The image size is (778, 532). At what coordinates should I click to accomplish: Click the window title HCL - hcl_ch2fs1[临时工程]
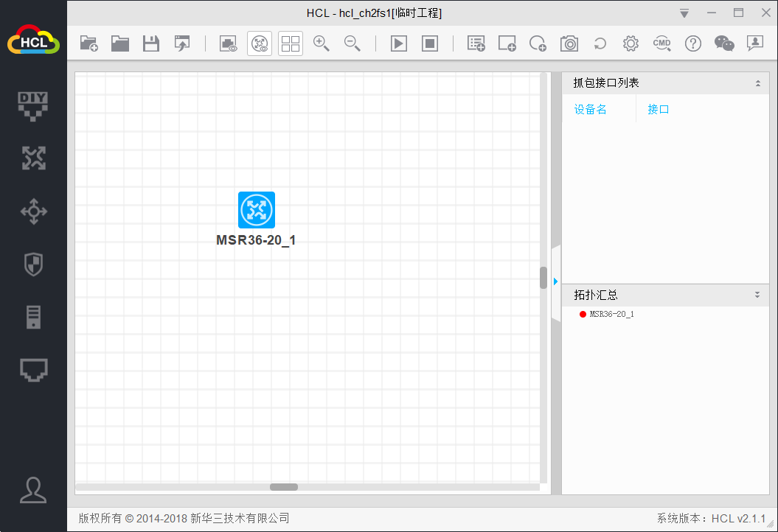(x=374, y=13)
